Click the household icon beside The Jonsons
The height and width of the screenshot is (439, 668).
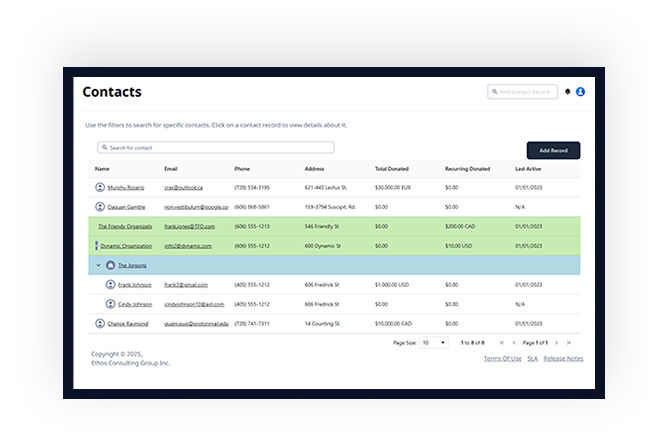[x=110, y=265]
